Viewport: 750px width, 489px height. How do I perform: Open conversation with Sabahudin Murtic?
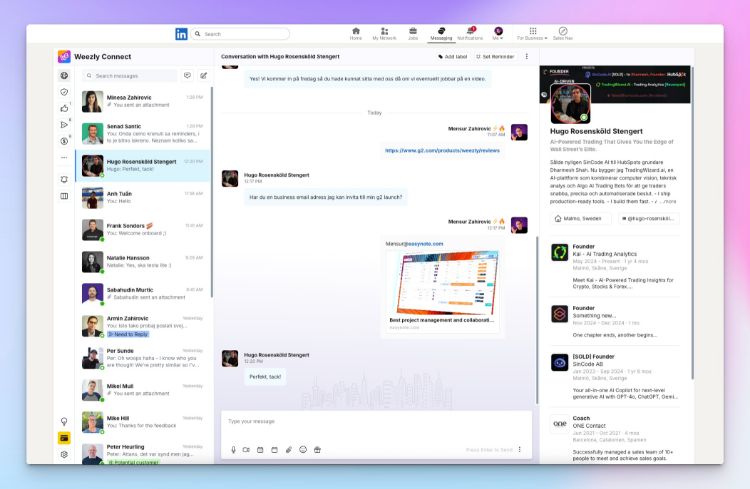click(x=143, y=294)
